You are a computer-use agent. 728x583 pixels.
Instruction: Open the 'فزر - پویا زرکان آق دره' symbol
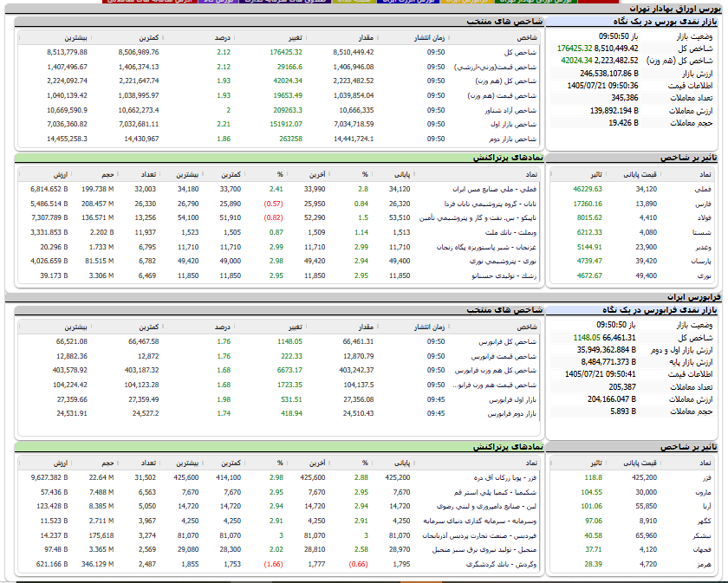tap(504, 477)
